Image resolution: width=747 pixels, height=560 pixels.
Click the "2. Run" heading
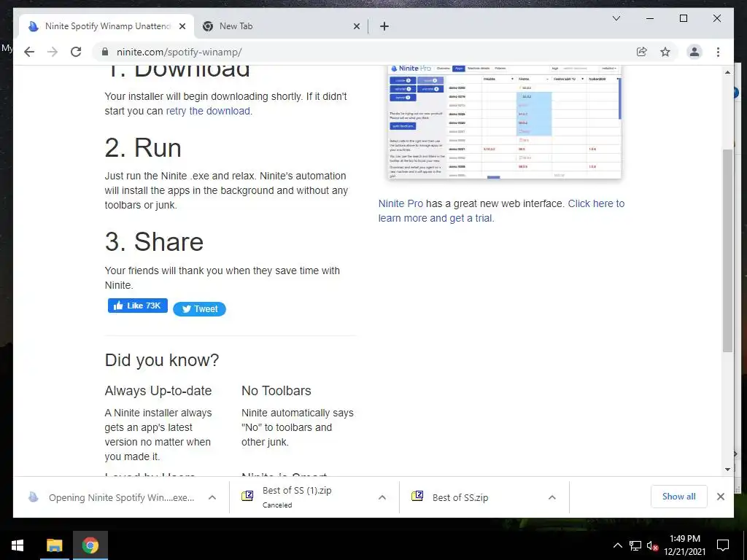(x=143, y=147)
